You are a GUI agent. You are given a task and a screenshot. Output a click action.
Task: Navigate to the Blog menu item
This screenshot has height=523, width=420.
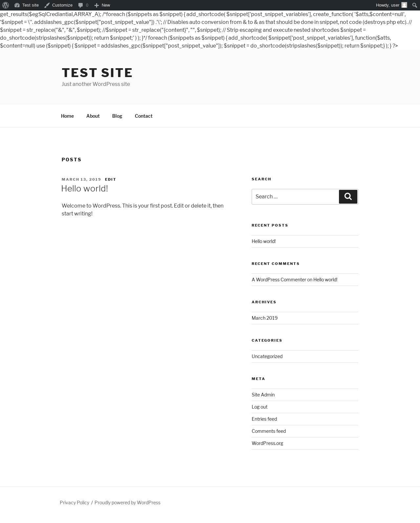click(117, 116)
